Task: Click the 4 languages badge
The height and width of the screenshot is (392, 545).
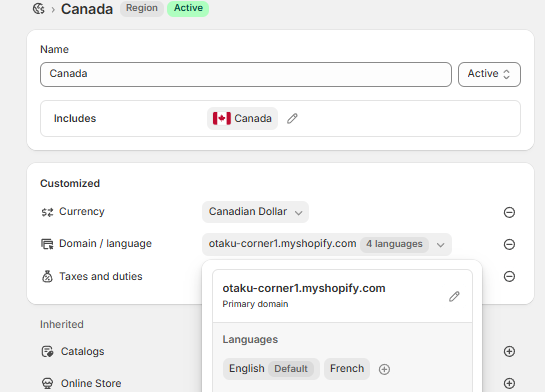Action: [x=394, y=244]
